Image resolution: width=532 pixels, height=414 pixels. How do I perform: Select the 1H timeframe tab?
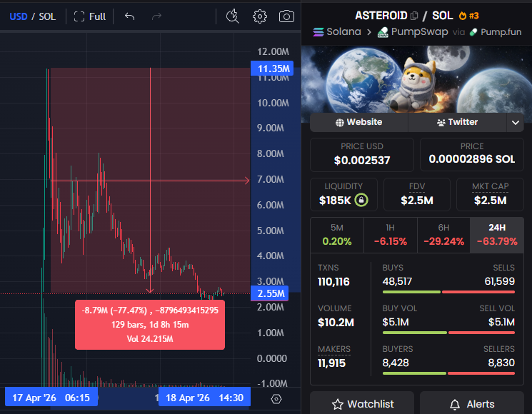pyautogui.click(x=390, y=236)
